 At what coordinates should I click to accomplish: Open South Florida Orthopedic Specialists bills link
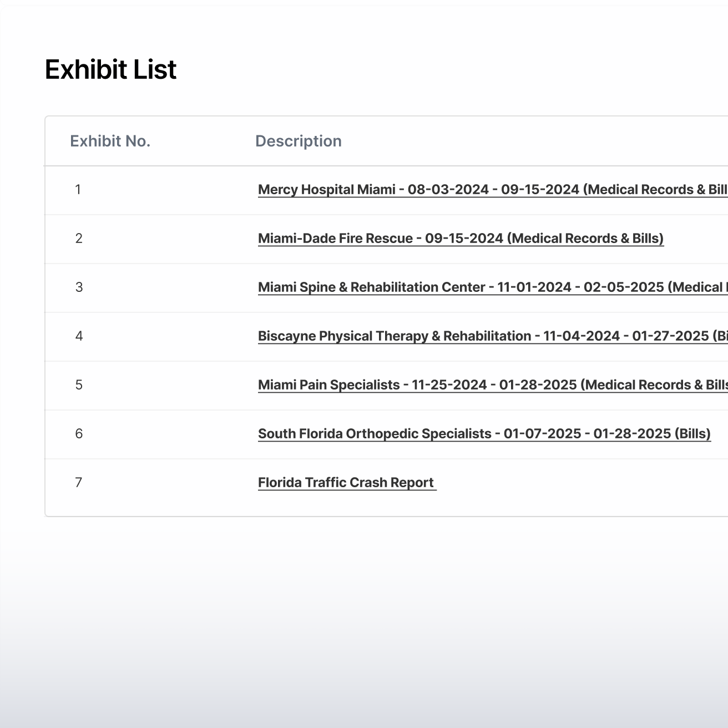tap(484, 434)
